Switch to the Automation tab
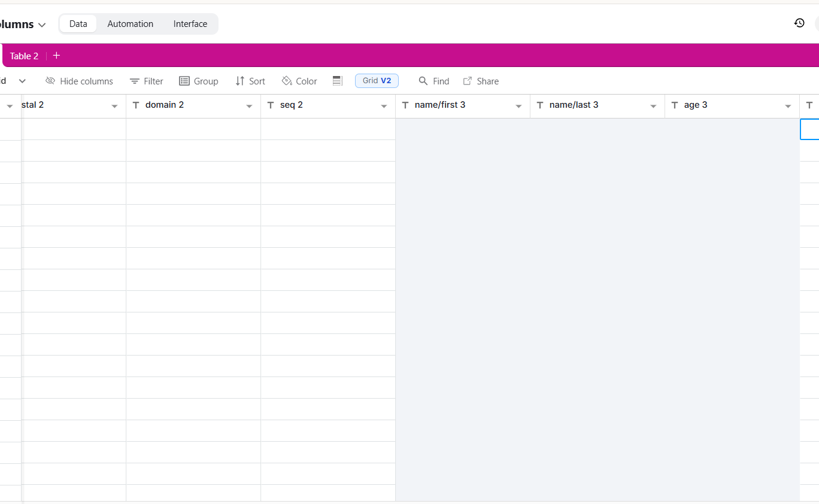Image resolution: width=819 pixels, height=504 pixels. point(131,24)
